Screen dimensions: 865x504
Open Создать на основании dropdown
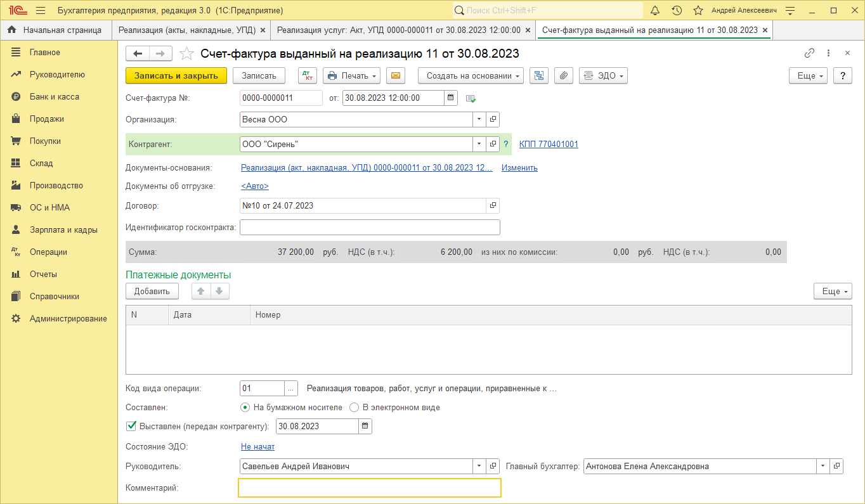tap(471, 75)
